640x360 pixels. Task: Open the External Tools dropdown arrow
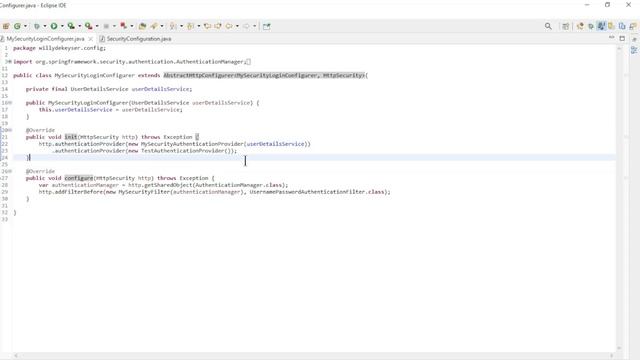[x=97, y=26]
